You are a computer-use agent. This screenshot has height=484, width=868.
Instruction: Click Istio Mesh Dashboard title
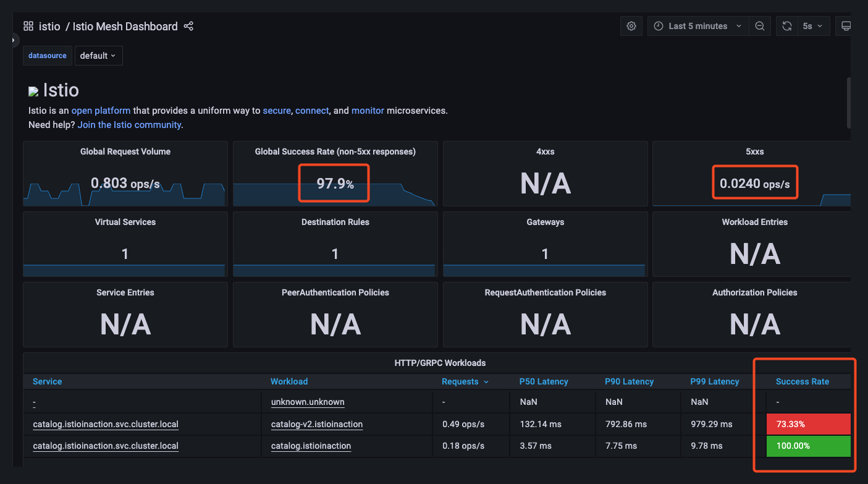point(125,26)
